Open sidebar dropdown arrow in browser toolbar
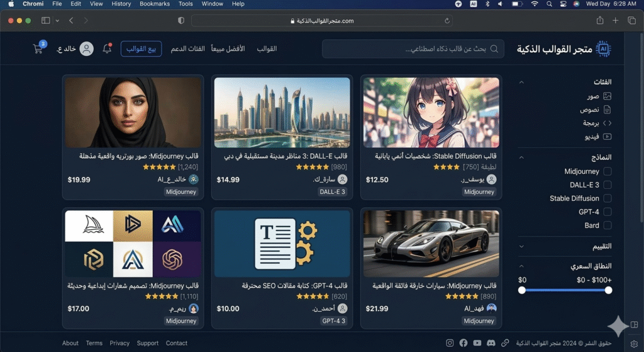Image resolution: width=644 pixels, height=352 pixels. tap(57, 21)
